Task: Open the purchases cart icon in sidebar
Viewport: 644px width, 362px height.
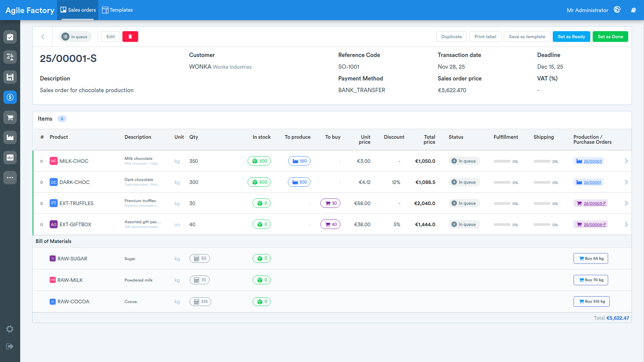Action: click(10, 117)
